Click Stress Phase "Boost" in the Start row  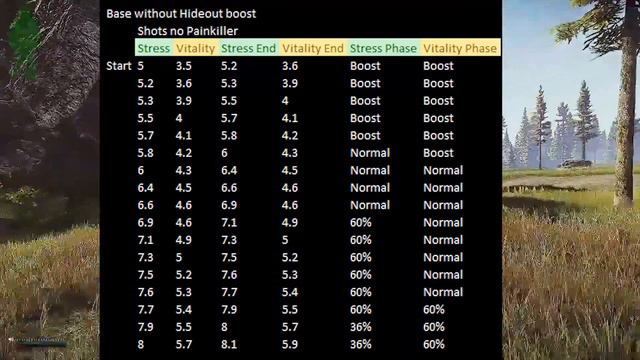click(x=365, y=66)
